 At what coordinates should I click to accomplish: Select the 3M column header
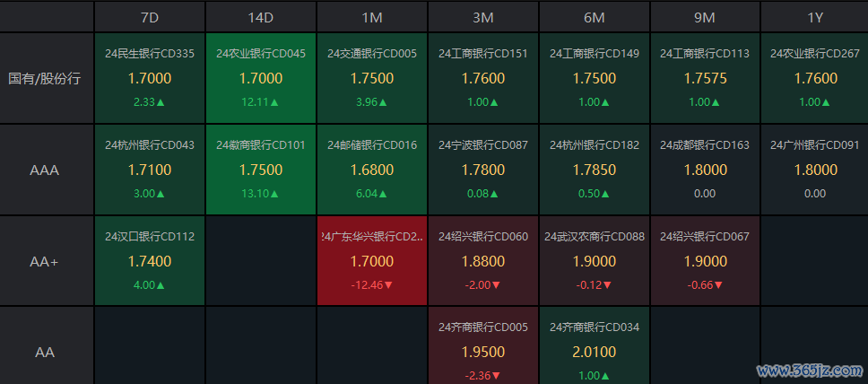(483, 17)
